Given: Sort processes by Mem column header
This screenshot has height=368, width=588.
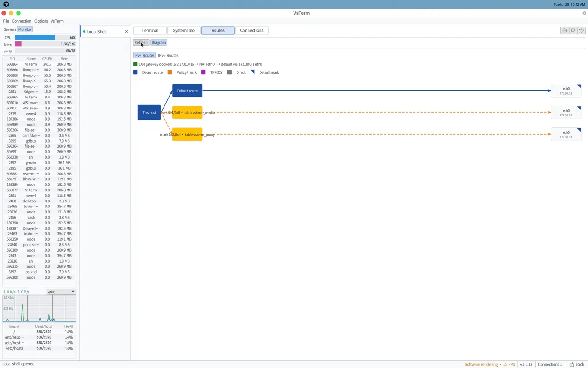Looking at the screenshot, I should (x=64, y=59).
